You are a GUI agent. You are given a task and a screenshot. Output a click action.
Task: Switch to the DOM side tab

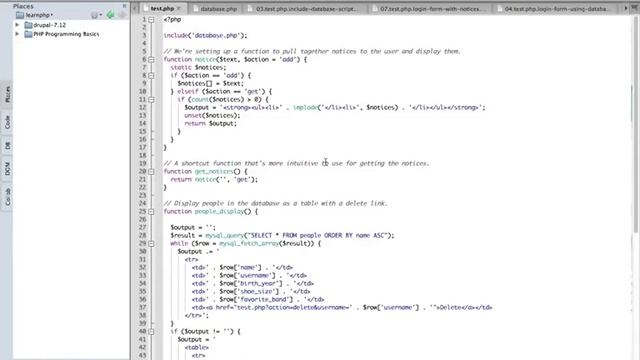point(7,169)
